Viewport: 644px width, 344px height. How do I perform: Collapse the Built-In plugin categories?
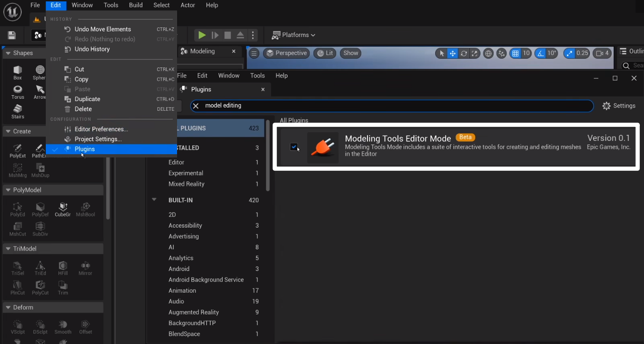click(x=154, y=200)
